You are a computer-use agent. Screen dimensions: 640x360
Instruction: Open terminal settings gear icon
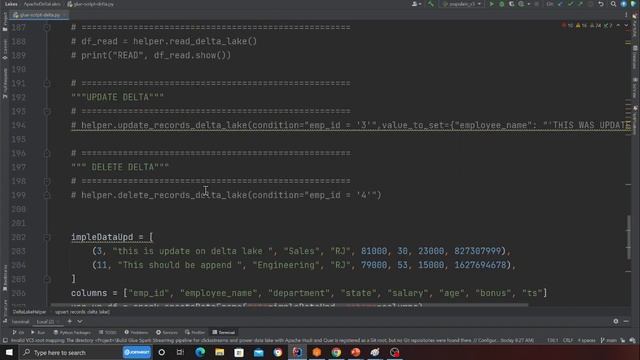pyautogui.click(x=616, y=322)
